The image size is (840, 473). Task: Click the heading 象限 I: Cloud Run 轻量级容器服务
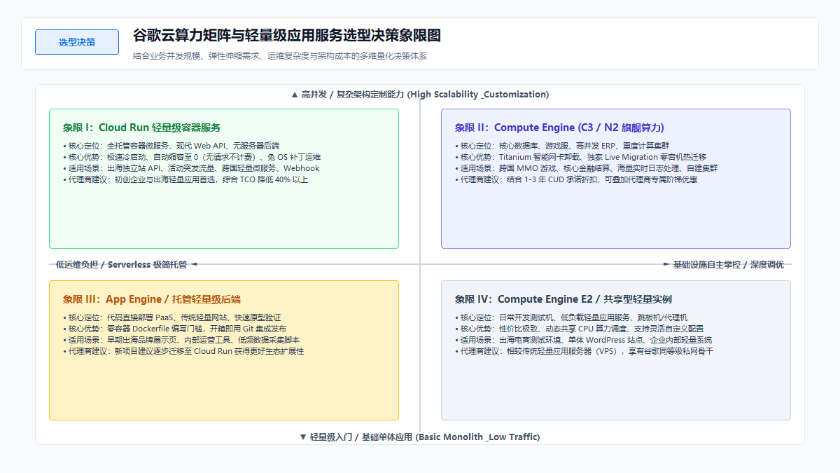141,127
